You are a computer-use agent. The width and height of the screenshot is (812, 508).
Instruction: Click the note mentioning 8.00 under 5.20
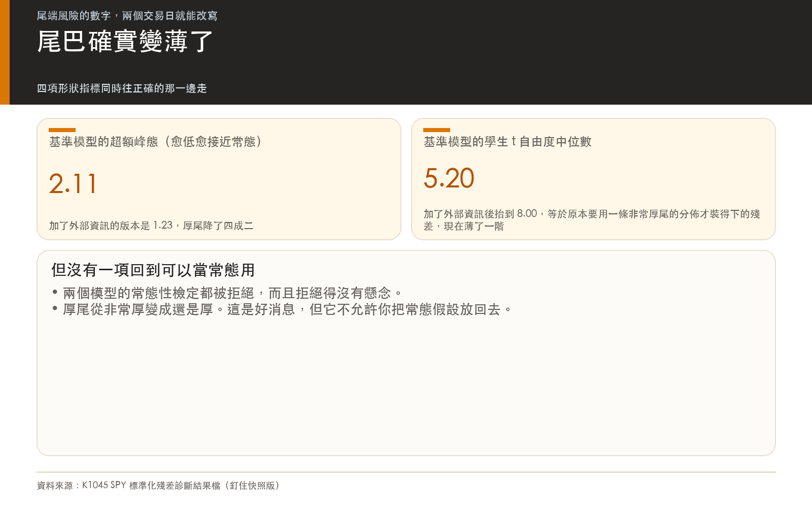point(592,220)
